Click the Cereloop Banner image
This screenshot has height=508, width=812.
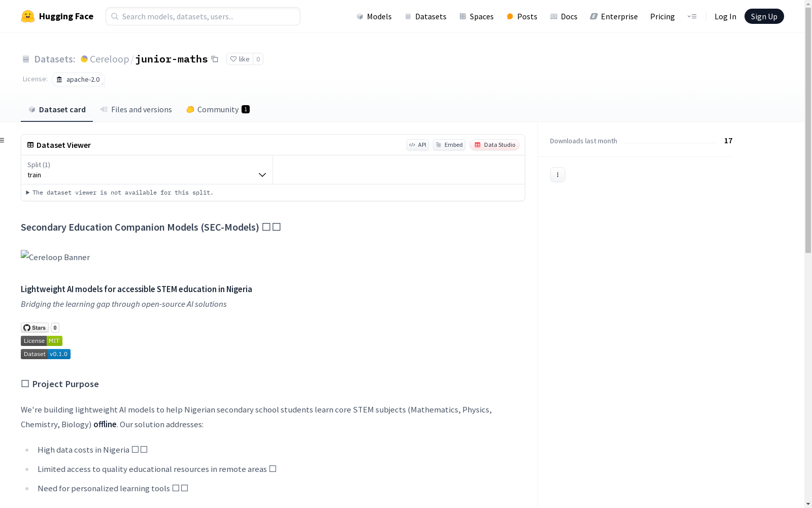click(55, 257)
